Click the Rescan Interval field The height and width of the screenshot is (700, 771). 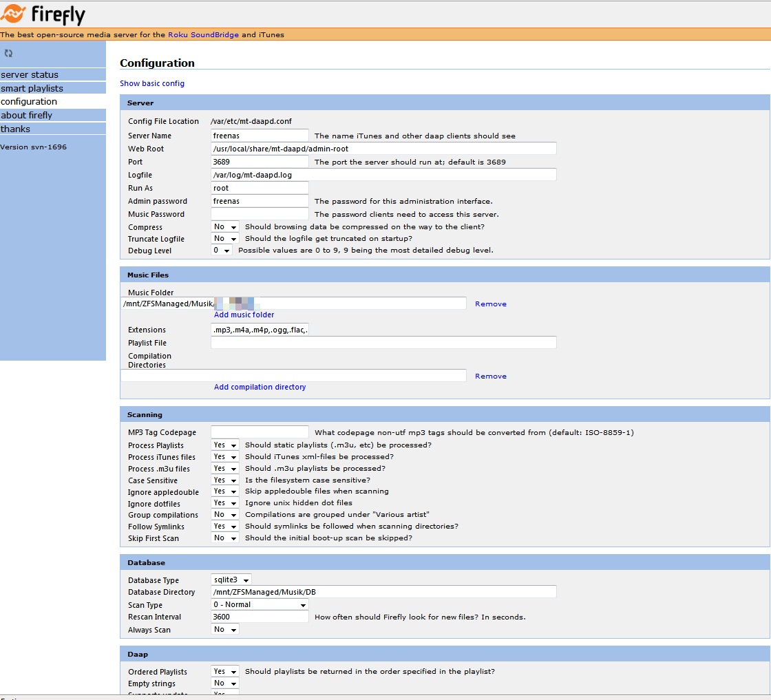[x=260, y=617]
